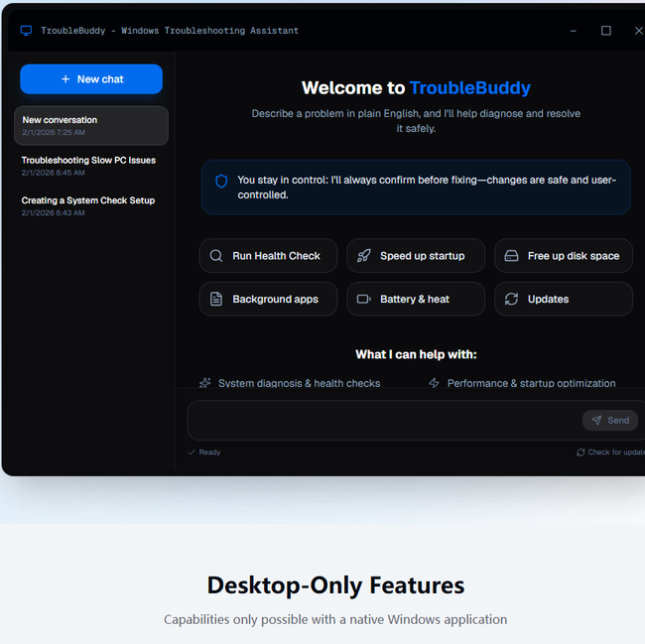Click the Background apps button
Image resolution: width=645 pixels, height=644 pixels.
click(x=268, y=299)
